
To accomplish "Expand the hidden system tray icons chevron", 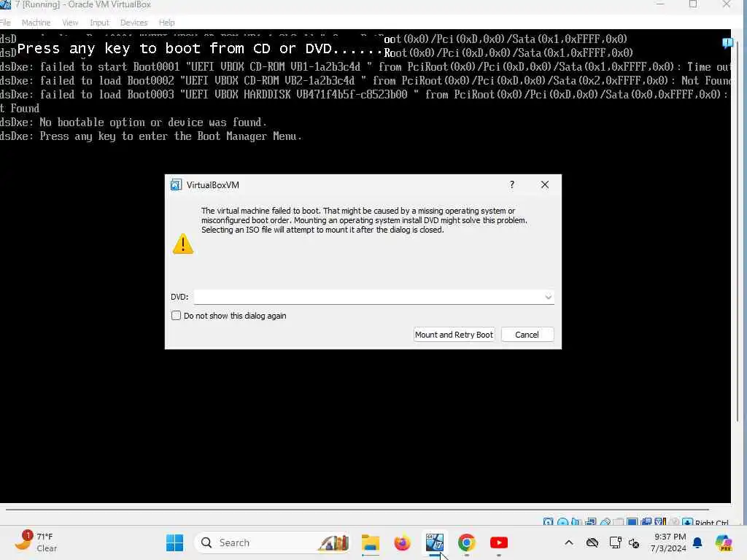I will (569, 542).
